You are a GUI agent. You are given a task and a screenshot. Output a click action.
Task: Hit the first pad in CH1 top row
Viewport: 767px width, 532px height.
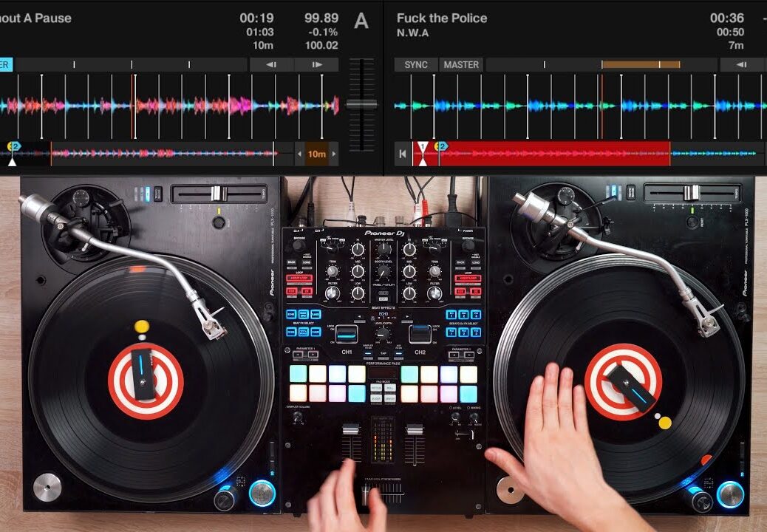[x=298, y=374]
